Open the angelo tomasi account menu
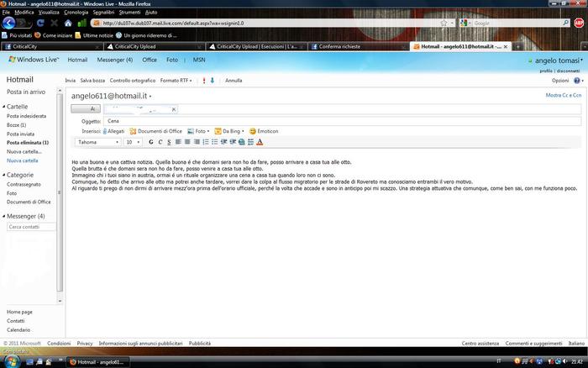The image size is (588, 368). click(x=557, y=60)
